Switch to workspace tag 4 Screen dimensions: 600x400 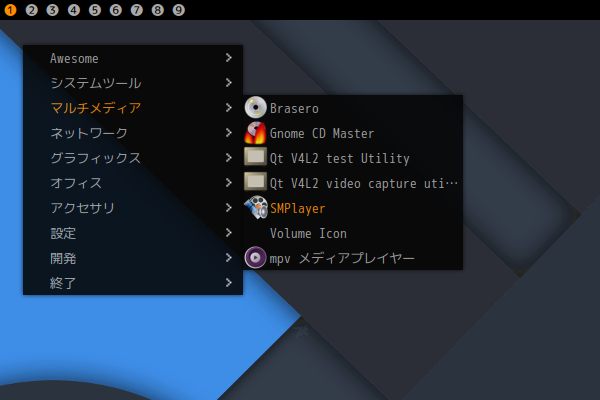(x=74, y=10)
